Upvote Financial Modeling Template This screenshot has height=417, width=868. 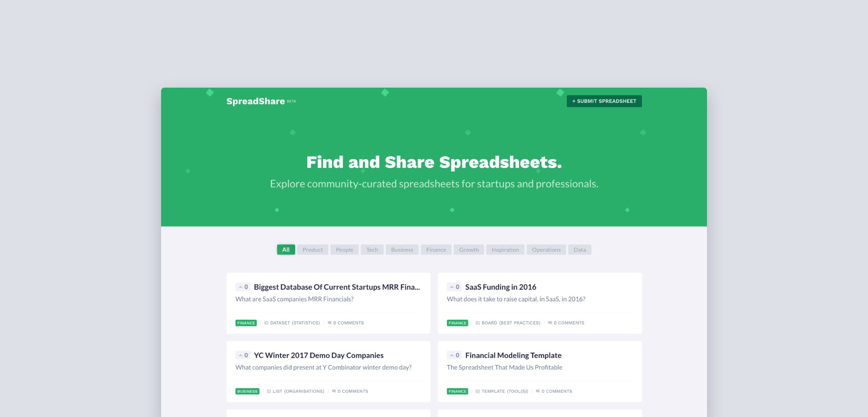pyautogui.click(x=454, y=355)
